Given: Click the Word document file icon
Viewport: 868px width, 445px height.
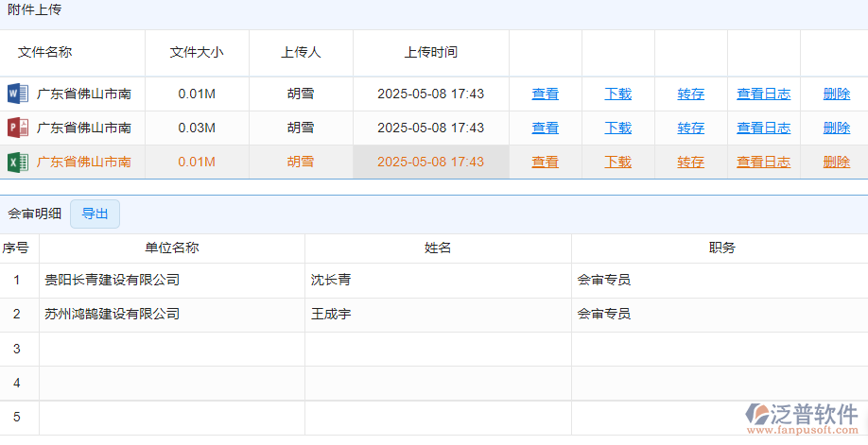Looking at the screenshot, I should pos(18,94).
